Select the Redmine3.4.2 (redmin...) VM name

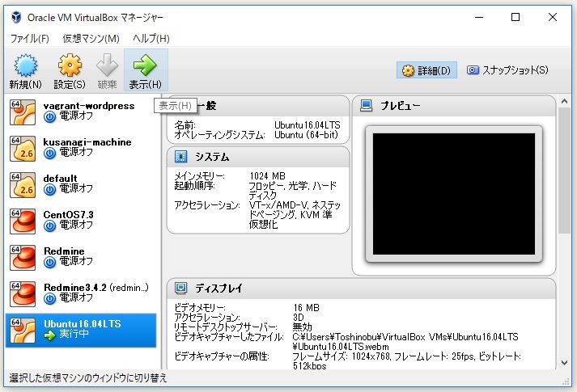tap(96, 288)
